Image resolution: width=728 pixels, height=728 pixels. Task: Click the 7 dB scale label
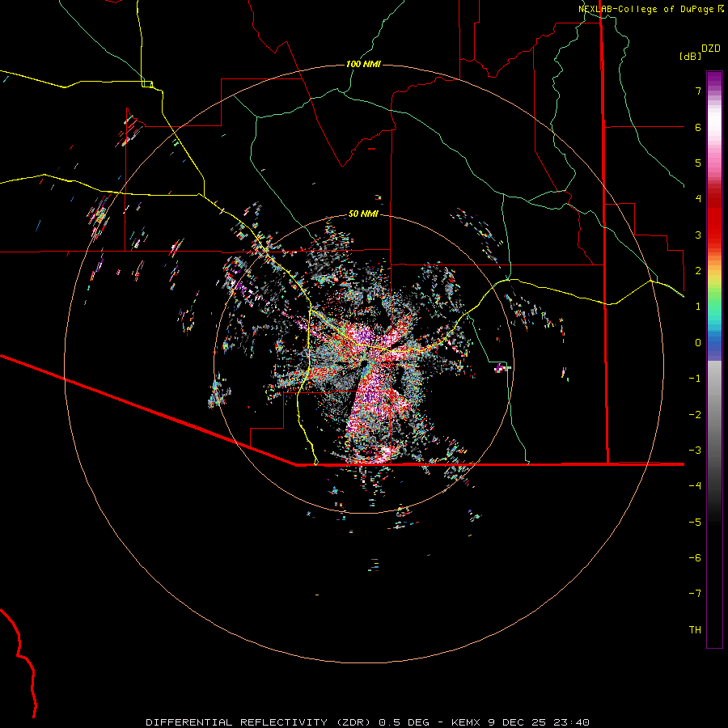tap(698, 91)
